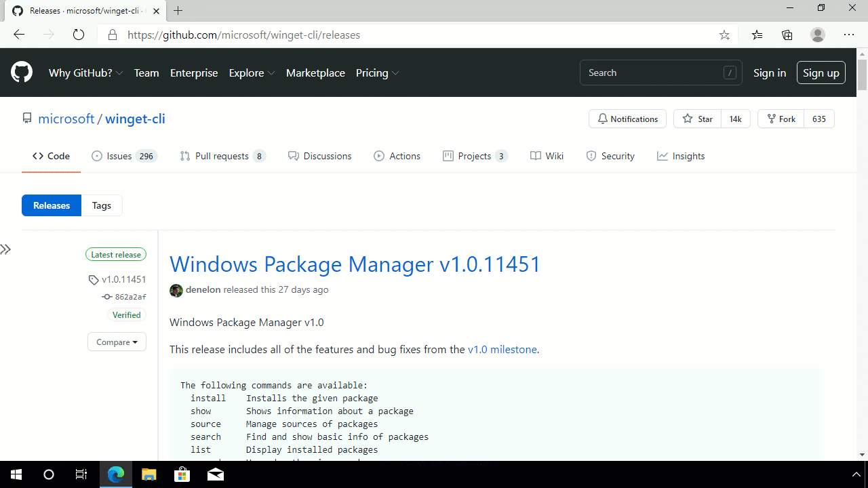
Task: Open Insights via the graph icon
Action: 662,156
